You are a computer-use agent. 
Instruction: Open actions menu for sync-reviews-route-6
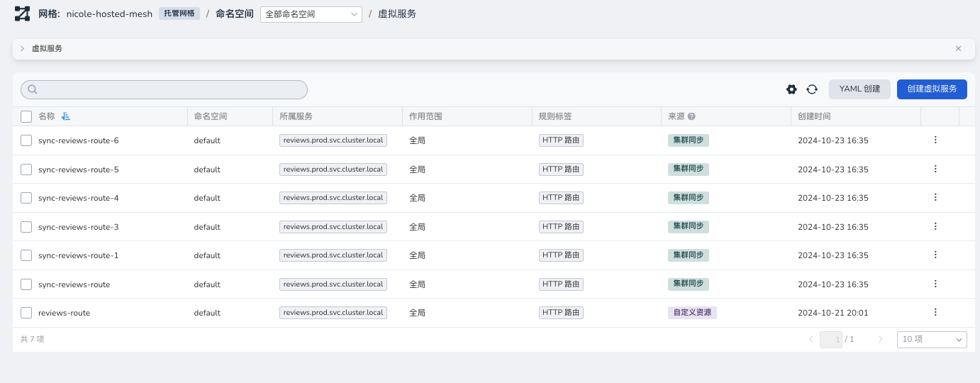pos(935,140)
